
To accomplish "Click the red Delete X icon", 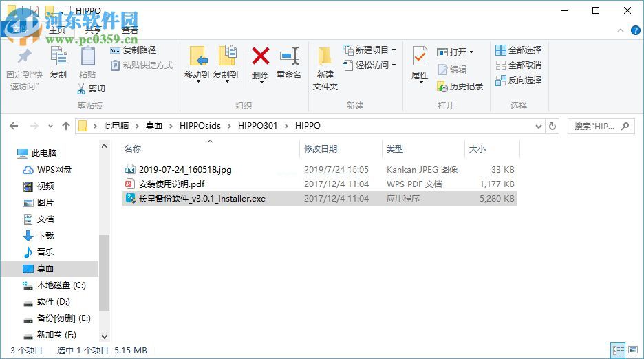I will [260, 56].
